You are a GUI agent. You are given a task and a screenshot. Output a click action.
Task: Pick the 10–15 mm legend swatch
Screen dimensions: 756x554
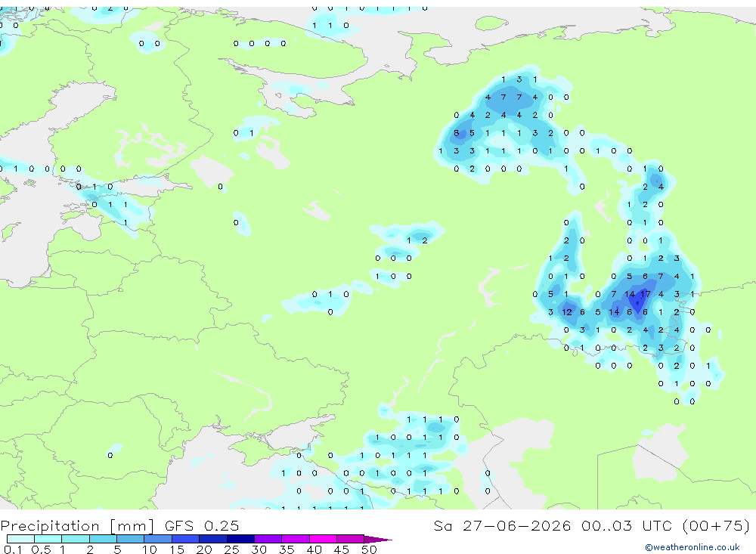158,539
